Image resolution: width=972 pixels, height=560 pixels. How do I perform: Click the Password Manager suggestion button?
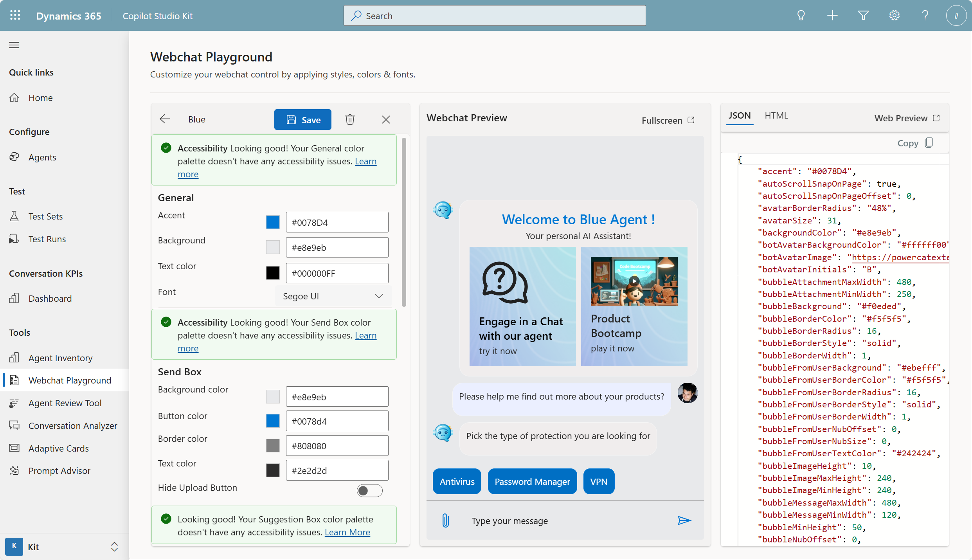(x=532, y=481)
